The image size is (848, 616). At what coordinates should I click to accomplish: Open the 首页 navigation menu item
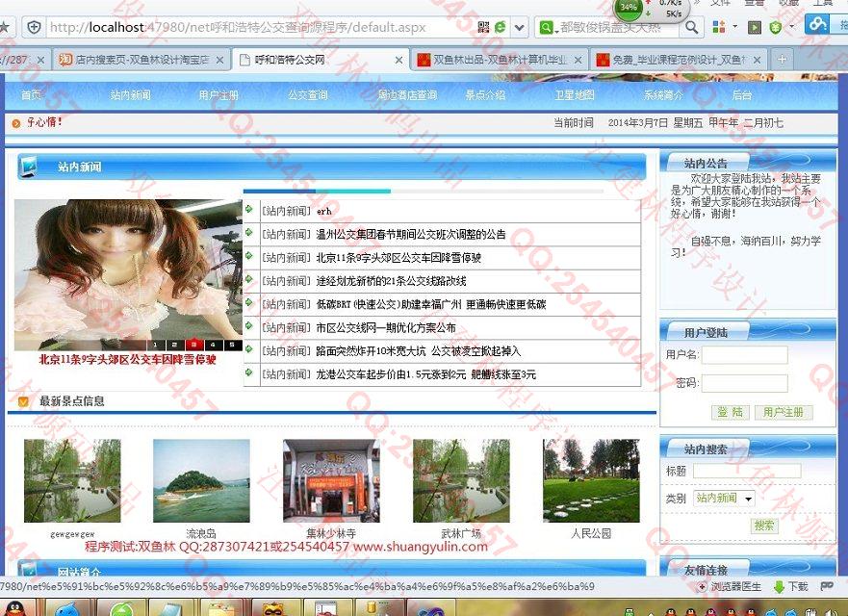click(x=32, y=95)
